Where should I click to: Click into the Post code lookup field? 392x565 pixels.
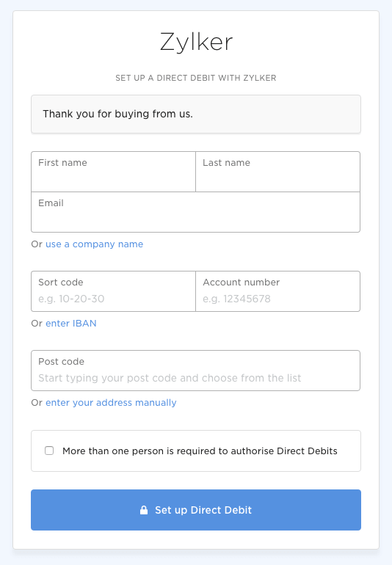tap(195, 371)
